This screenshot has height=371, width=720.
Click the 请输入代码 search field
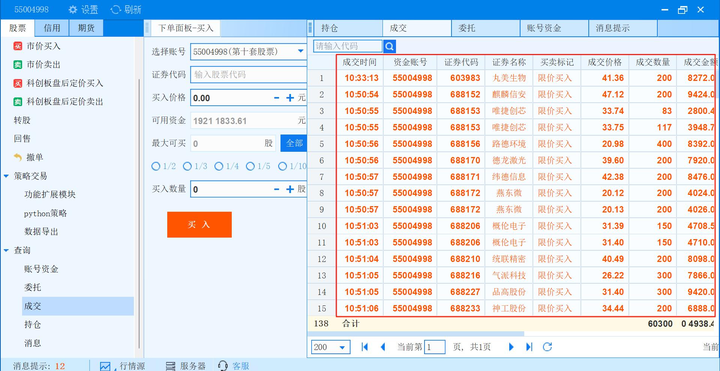point(348,46)
